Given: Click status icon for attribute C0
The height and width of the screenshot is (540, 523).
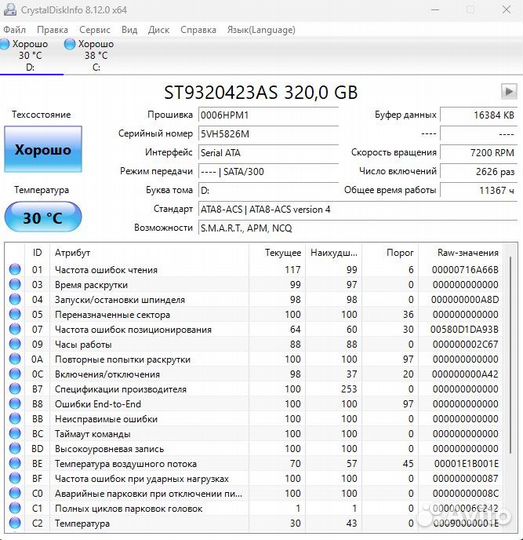Looking at the screenshot, I should tap(15, 493).
